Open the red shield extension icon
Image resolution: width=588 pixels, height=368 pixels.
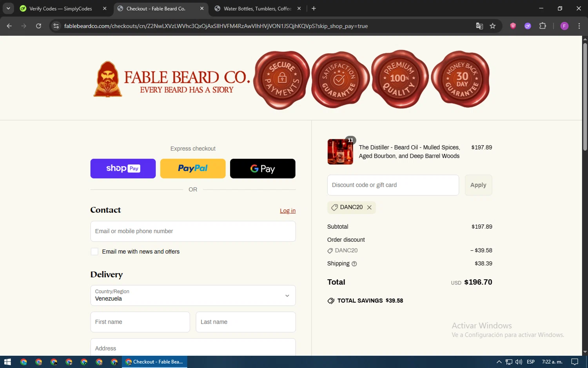pyautogui.click(x=513, y=26)
